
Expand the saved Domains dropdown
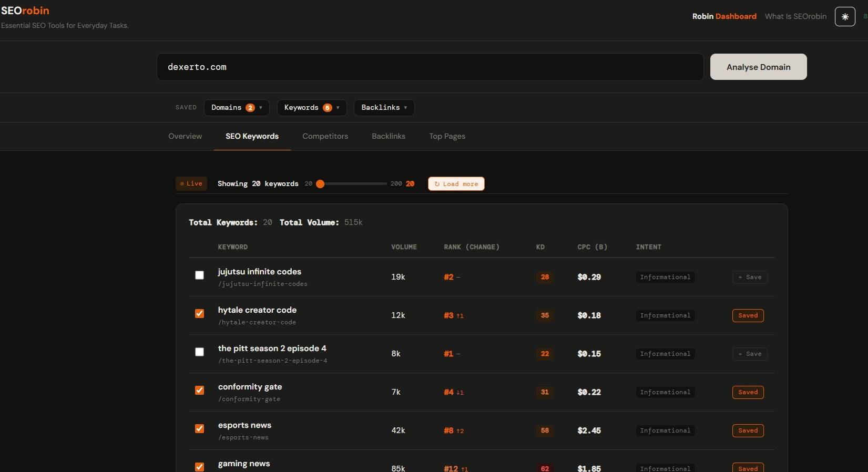tap(236, 108)
